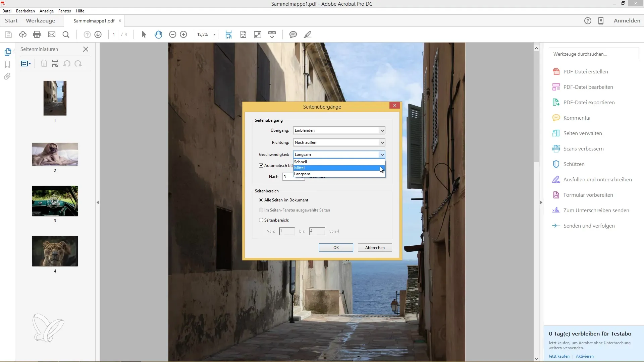Image resolution: width=644 pixels, height=362 pixels.
Task: Open page thumbnails sidebar icon
Action: tap(8, 52)
